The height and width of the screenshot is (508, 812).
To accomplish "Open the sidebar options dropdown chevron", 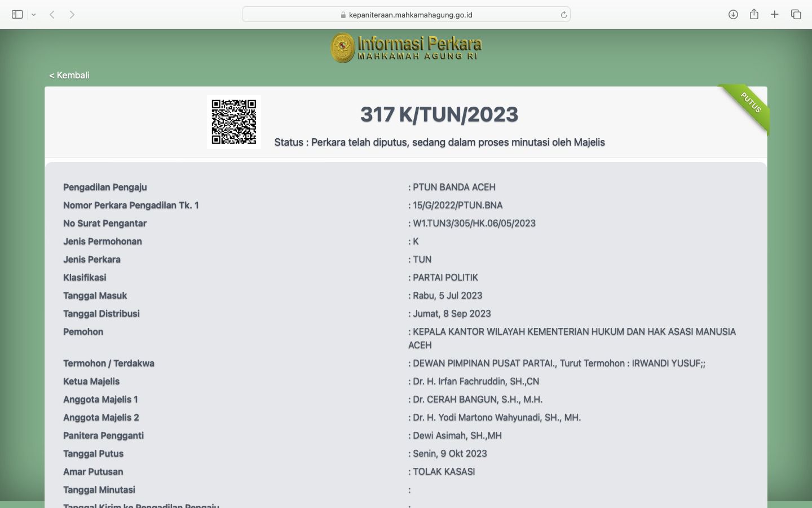I will coord(34,15).
